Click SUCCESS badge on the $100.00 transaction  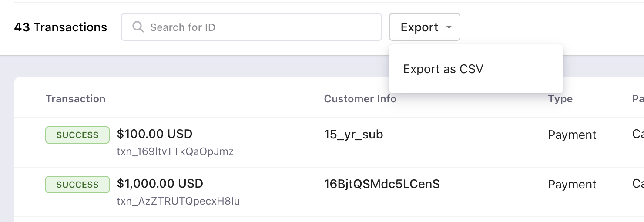click(x=77, y=135)
